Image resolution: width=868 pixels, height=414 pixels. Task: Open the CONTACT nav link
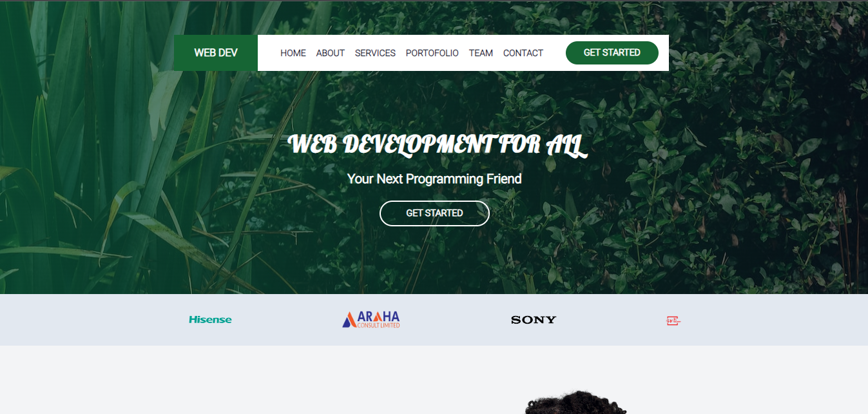523,53
